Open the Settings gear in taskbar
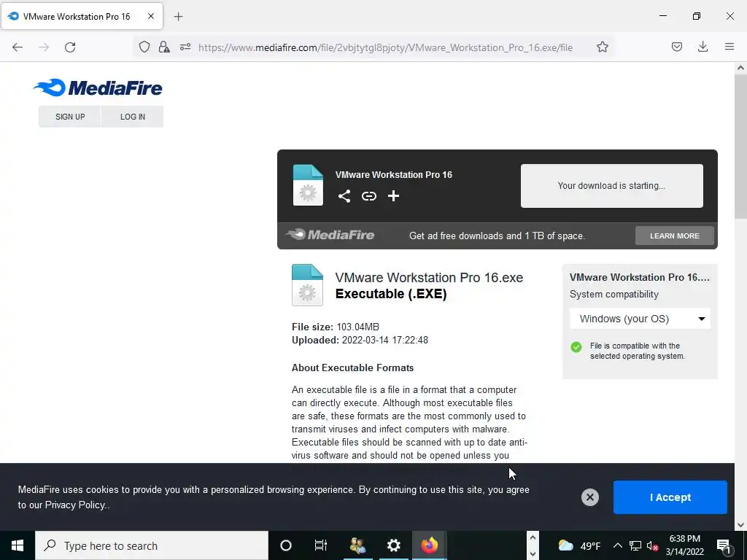747x560 pixels. point(393,545)
